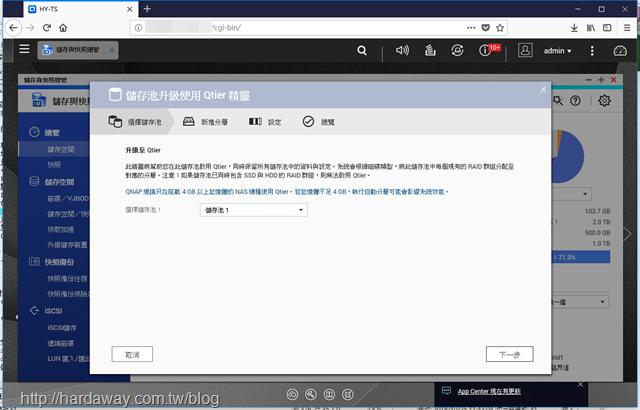640x410 pixels.
Task: Click the fourth desktop pager icon
Action: pos(347,394)
